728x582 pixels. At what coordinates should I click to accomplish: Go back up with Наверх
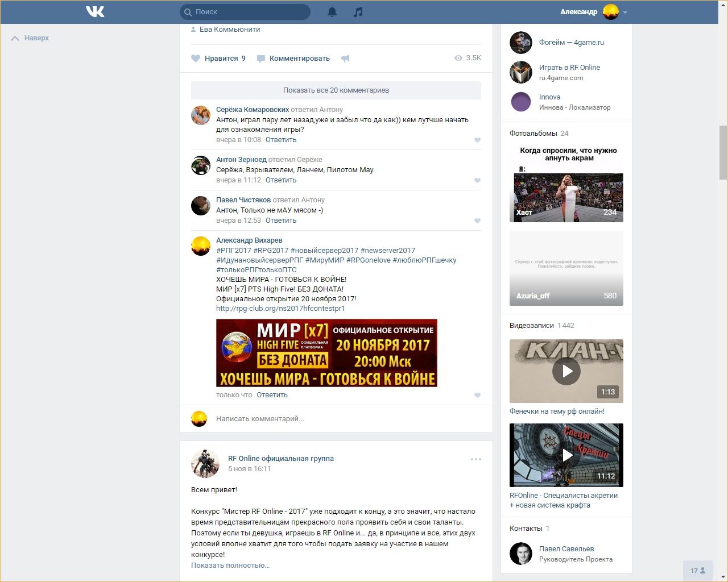(30, 38)
